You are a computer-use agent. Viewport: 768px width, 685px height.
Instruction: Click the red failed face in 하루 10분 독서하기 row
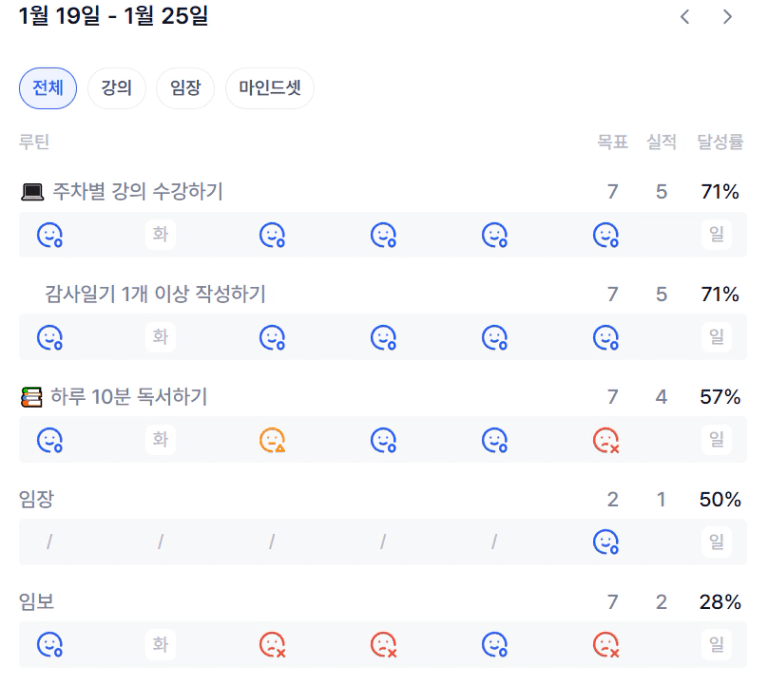pos(605,439)
